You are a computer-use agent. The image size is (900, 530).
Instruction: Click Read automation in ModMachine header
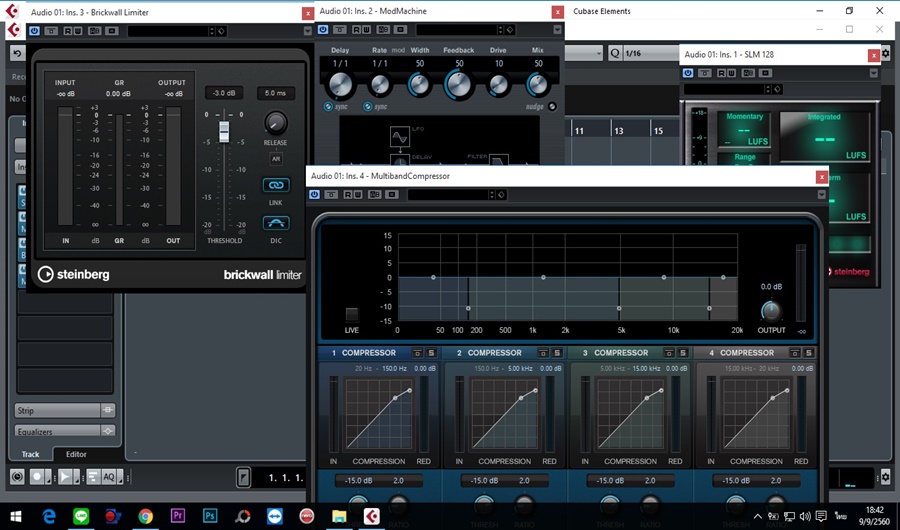[x=356, y=29]
